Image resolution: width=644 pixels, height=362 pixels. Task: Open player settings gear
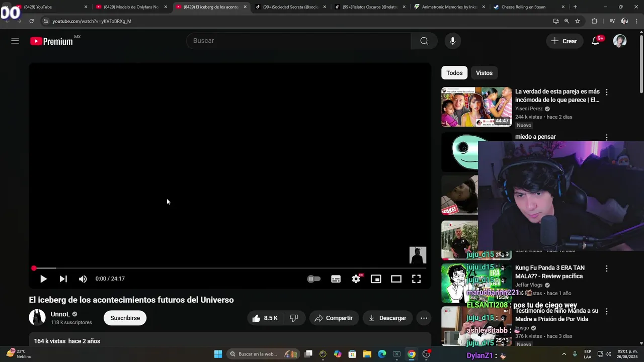356,279
